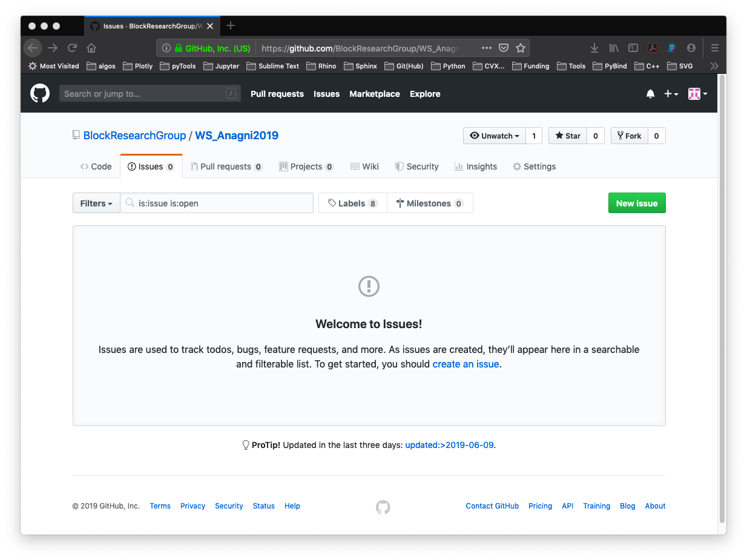The height and width of the screenshot is (560, 747).
Task: Toggle the browser sidebar
Action: 633,48
